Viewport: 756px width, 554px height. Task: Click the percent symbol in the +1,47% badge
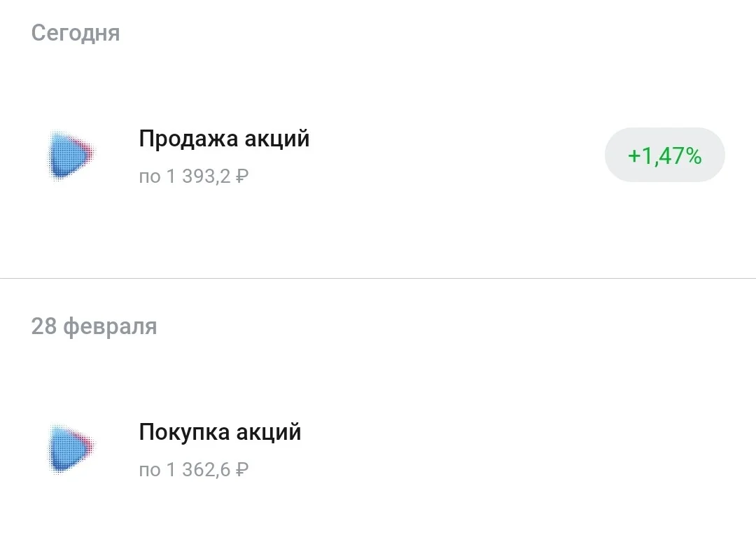click(x=693, y=156)
